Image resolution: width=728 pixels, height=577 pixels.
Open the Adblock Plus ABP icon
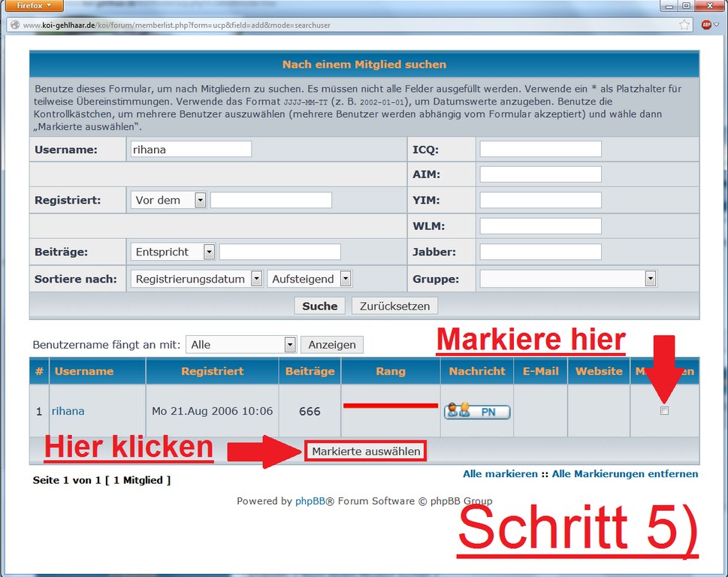(x=706, y=25)
